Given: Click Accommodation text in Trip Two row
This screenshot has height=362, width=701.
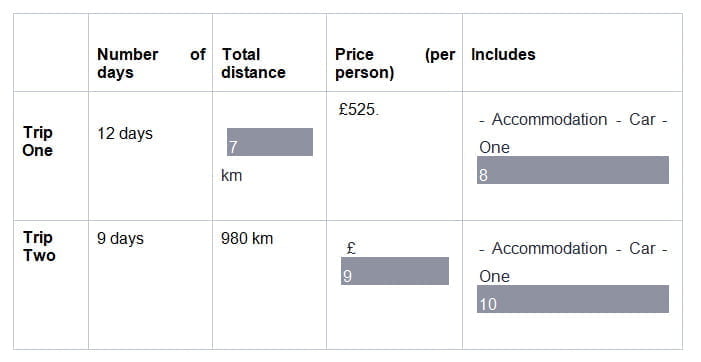Looking at the screenshot, I should point(549,248).
